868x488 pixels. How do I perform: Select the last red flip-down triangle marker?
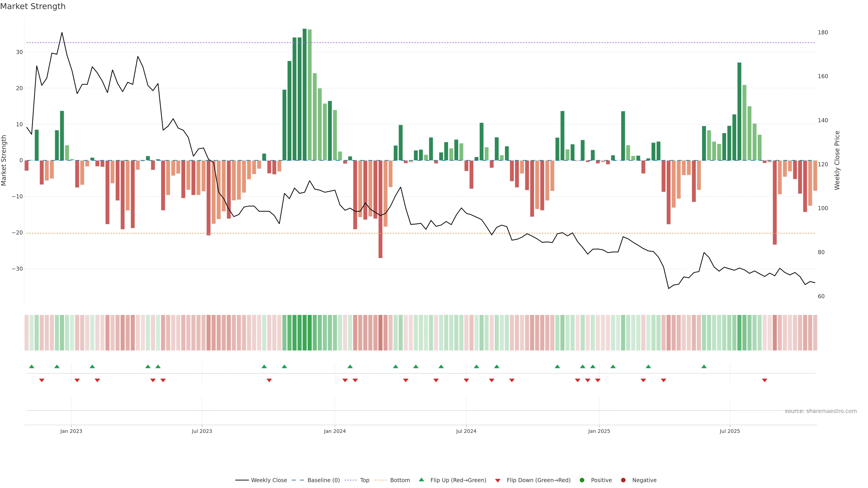[764, 380]
